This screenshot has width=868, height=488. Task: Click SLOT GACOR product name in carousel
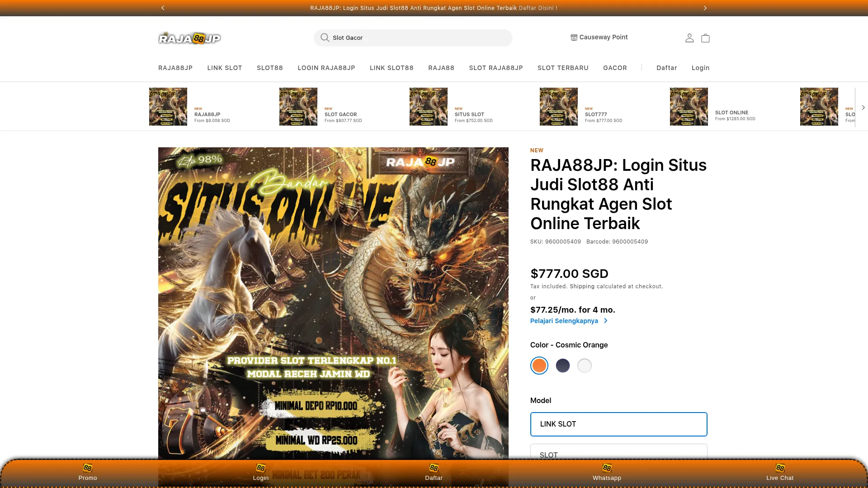pos(341,114)
